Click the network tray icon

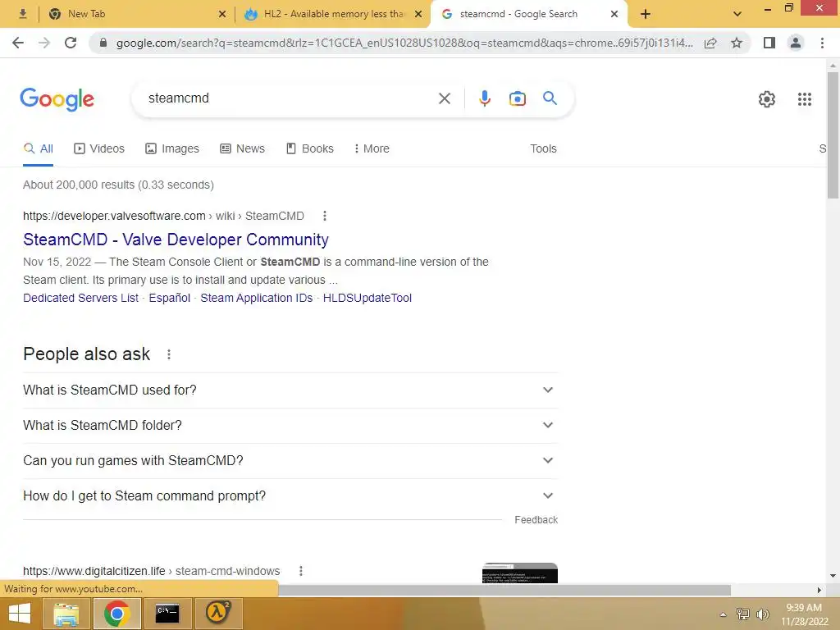pos(743,614)
